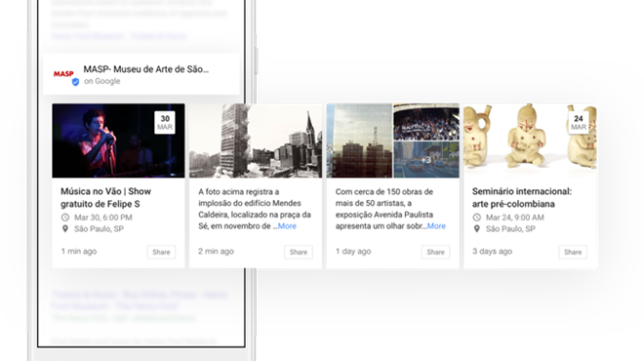Click the clock icon beside Mar 30, 6:00 PM
The image size is (644, 361).
tap(65, 218)
